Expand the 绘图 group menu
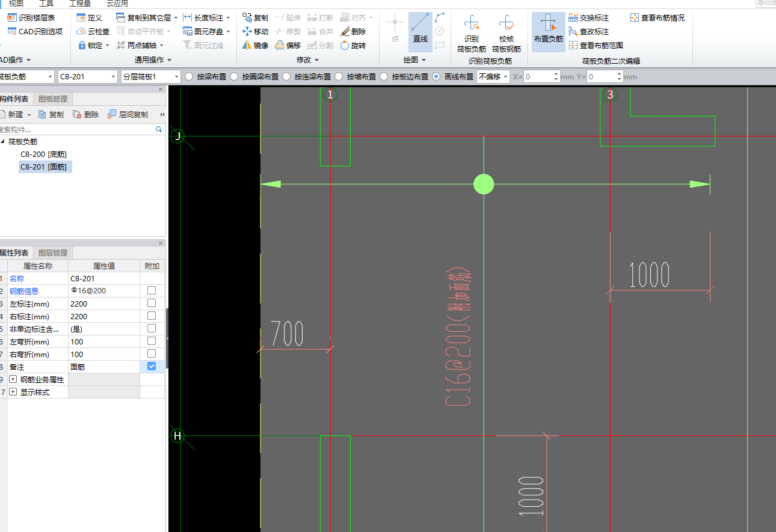Image resolution: width=776 pixels, height=532 pixels. click(x=414, y=60)
